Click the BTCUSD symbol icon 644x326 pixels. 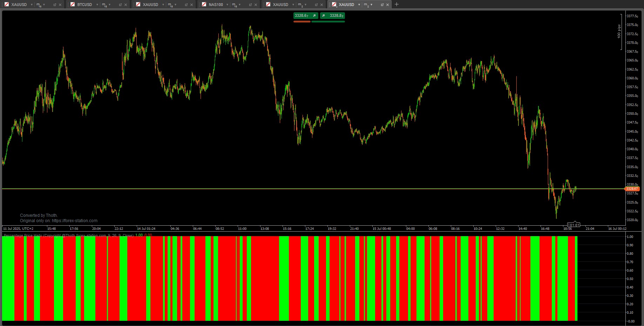pyautogui.click(x=73, y=5)
